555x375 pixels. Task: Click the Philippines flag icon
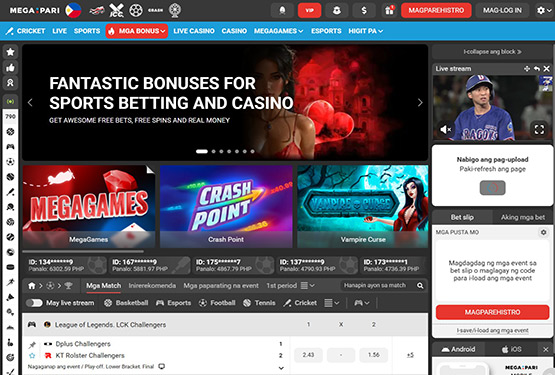[73, 10]
